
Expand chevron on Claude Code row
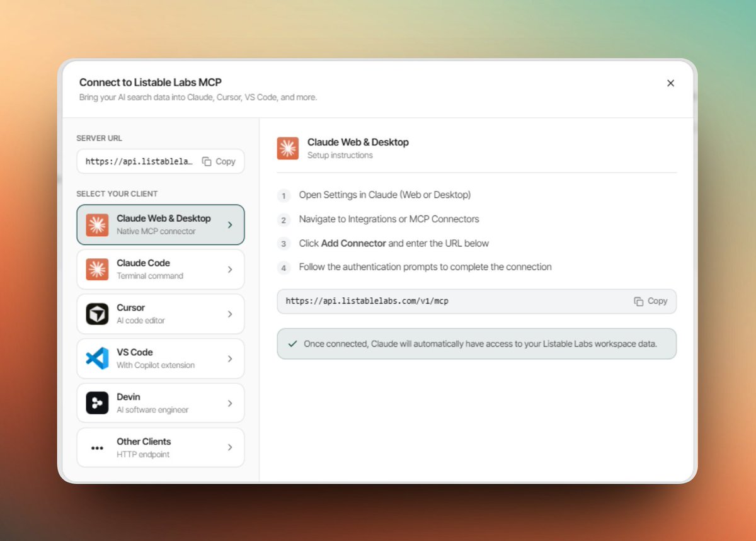pos(230,270)
